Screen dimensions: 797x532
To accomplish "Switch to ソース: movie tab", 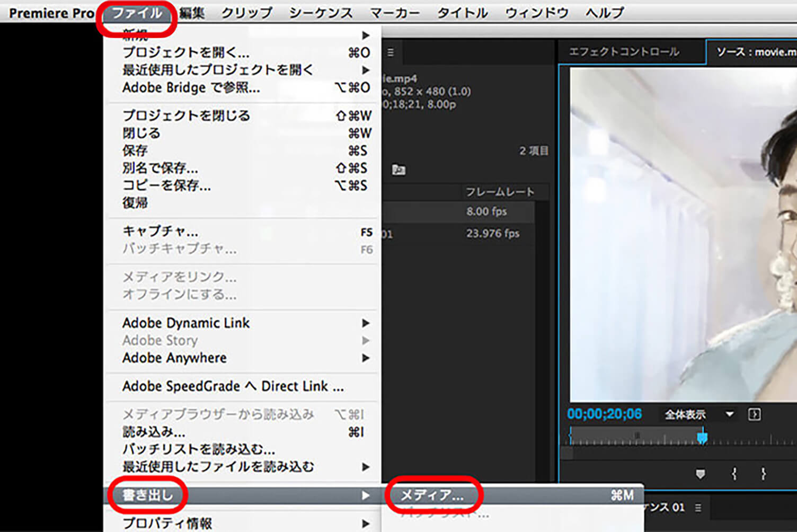I will click(756, 52).
